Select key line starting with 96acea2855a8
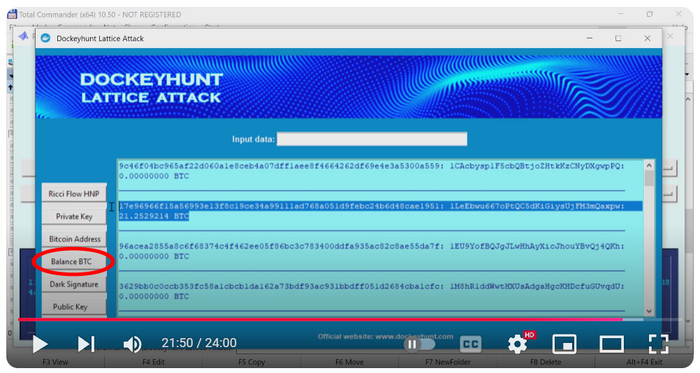 (371, 246)
